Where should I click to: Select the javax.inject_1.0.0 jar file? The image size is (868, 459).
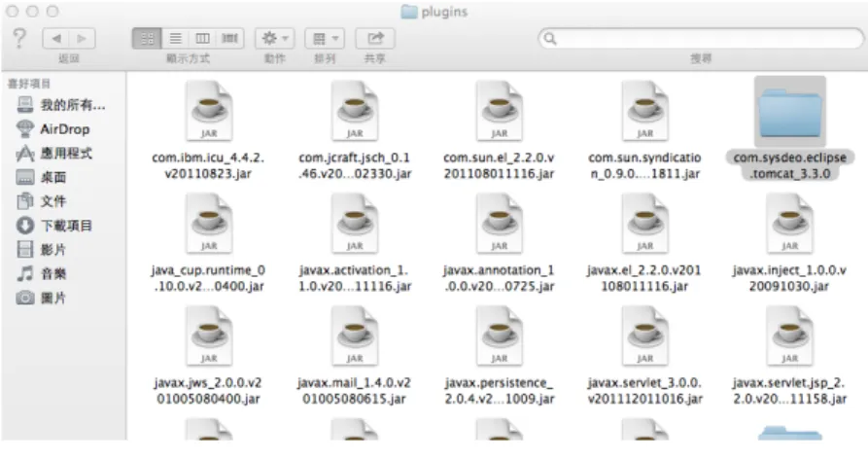[789, 242]
